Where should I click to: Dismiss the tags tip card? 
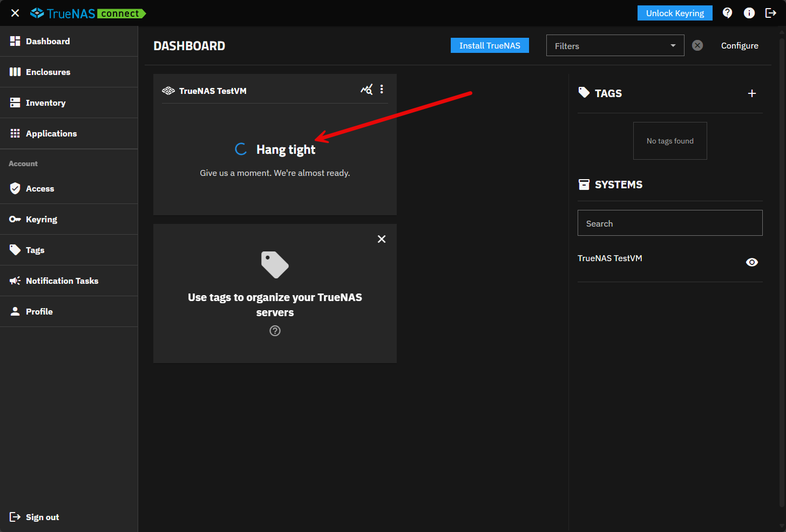coord(382,239)
